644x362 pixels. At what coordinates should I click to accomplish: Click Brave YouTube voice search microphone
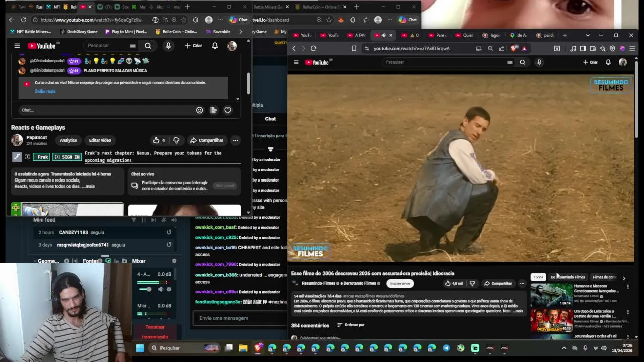pyautogui.click(x=539, y=62)
